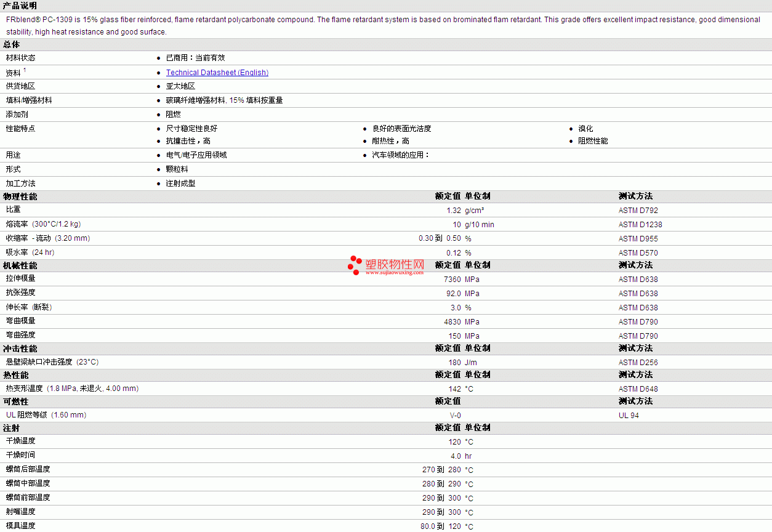The width and height of the screenshot is (772, 532).
Task: Click the "耐热性，高" feature
Action: click(391, 141)
